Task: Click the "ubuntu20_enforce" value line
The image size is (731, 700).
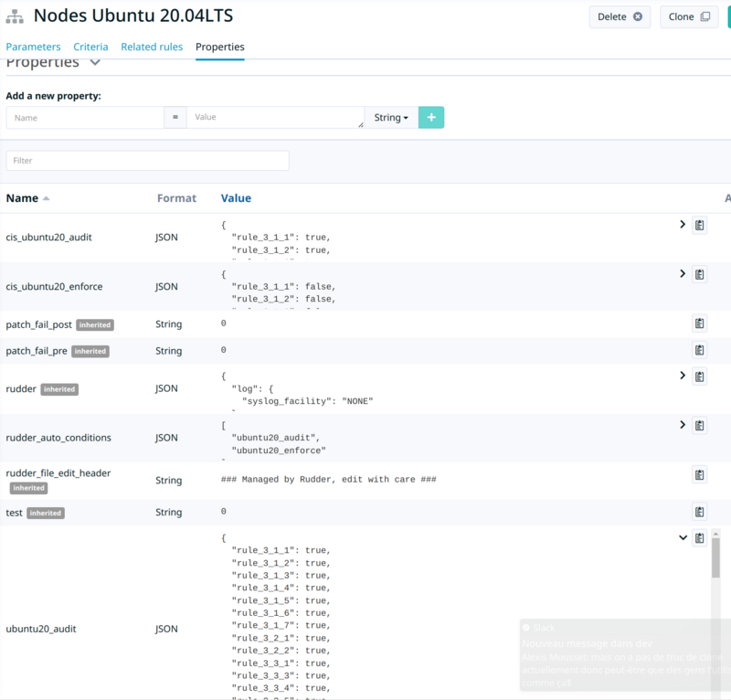Action: [x=279, y=451]
